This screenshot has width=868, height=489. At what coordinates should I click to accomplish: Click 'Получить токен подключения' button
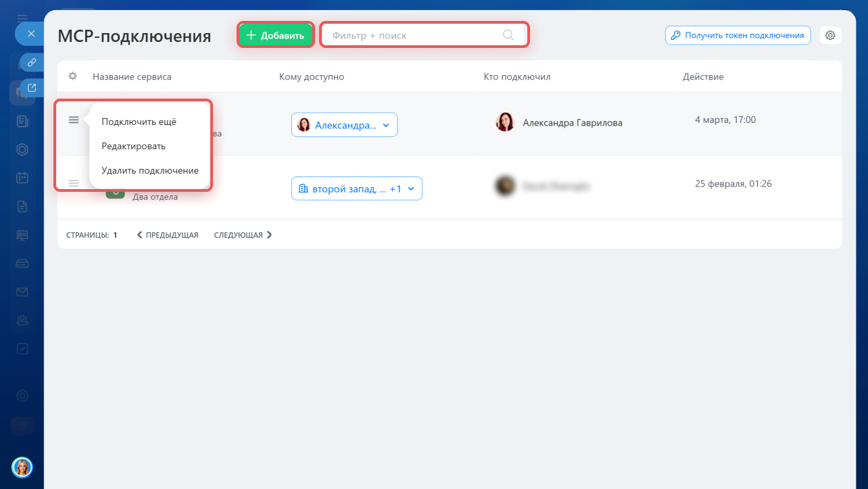[738, 35]
